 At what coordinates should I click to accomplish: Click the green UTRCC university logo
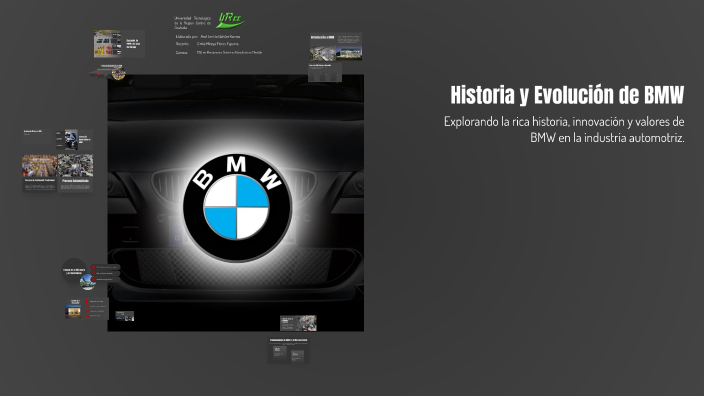(230, 20)
